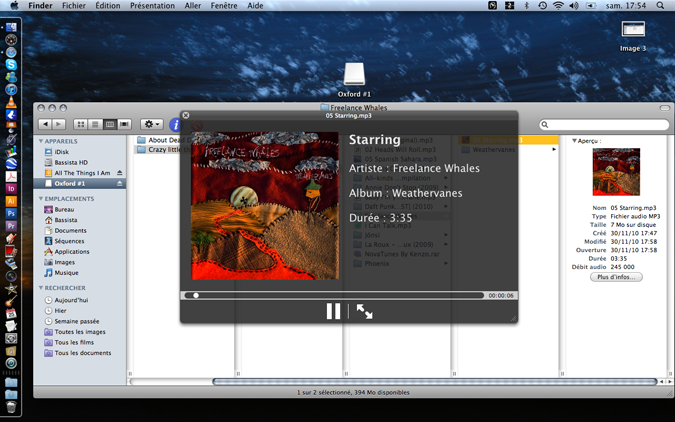Open the Oxford #1 drive on desktop
This screenshot has height=422, width=675.
354,74
